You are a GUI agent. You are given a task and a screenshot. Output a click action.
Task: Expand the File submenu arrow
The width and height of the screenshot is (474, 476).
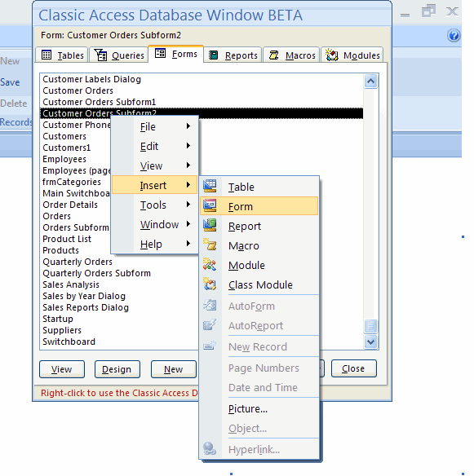(188, 126)
